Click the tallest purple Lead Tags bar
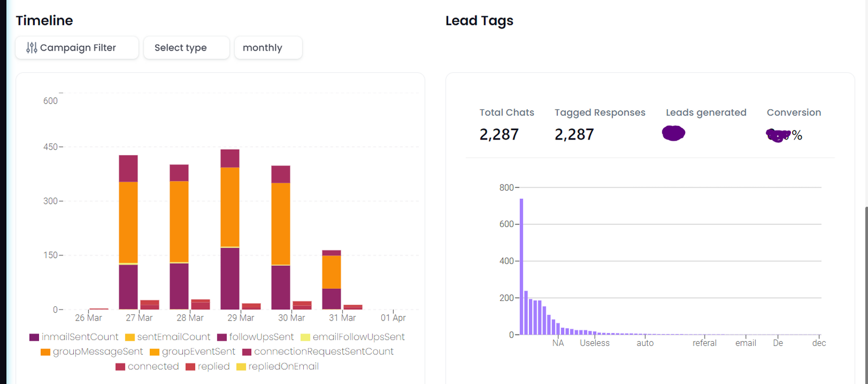 pyautogui.click(x=521, y=267)
